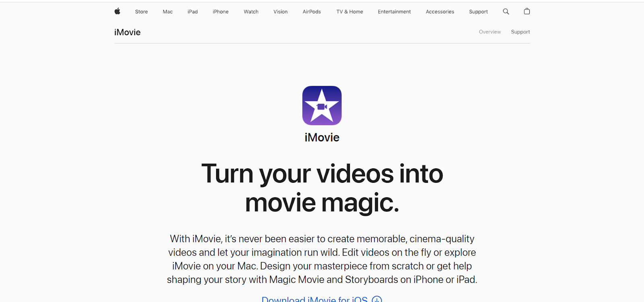Go to Support in the iMovie sub-navigation
Screen dimensions: 644x302
(x=520, y=32)
